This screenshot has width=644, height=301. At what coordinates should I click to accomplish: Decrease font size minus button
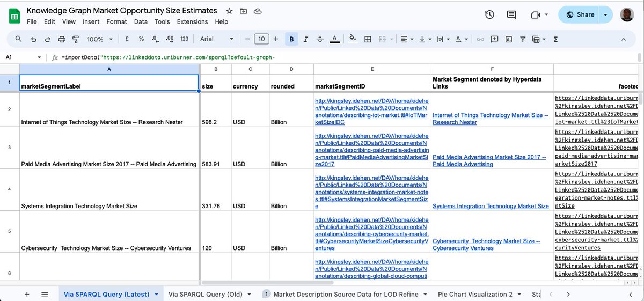point(247,39)
